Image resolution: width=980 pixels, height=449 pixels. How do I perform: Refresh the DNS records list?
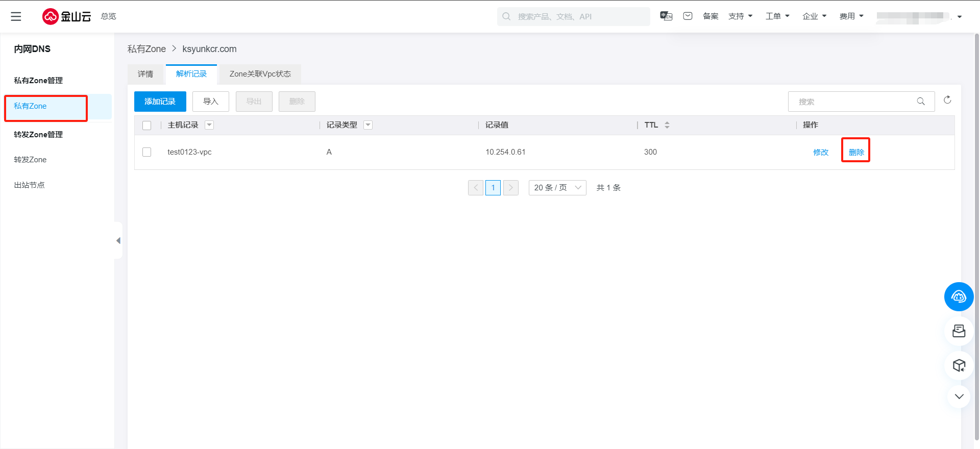pos(947,100)
